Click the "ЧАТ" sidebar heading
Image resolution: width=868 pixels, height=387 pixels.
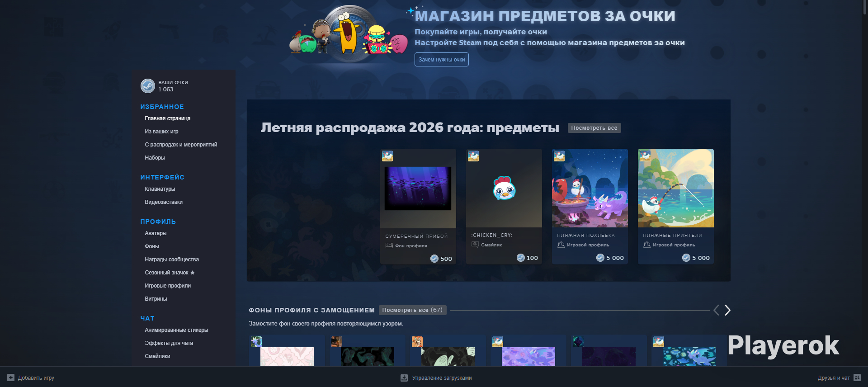click(147, 318)
